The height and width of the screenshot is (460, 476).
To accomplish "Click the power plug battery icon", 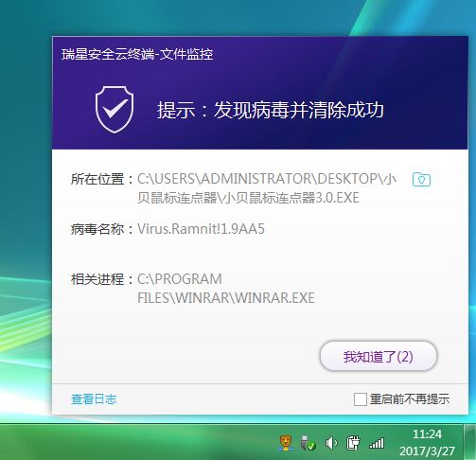I will 353,443.
